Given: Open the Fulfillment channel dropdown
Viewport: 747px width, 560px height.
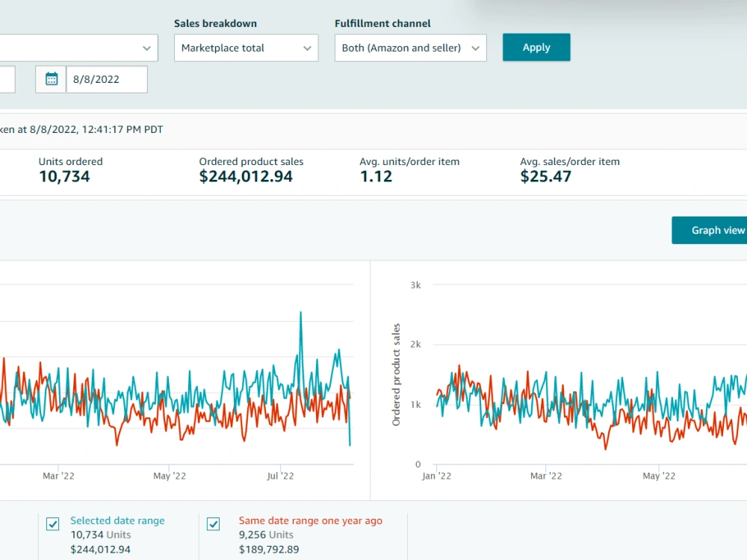Looking at the screenshot, I should pyautogui.click(x=410, y=48).
